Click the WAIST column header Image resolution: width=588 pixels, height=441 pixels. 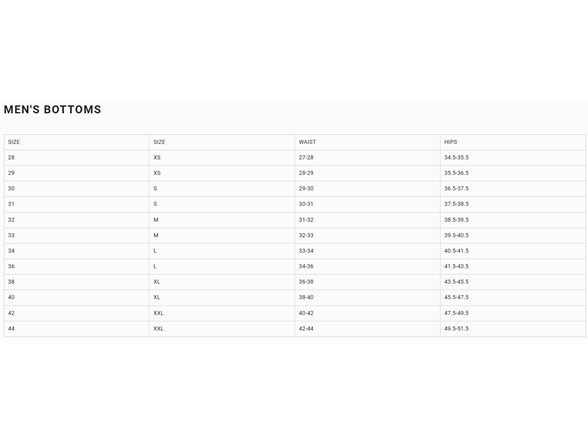point(368,142)
